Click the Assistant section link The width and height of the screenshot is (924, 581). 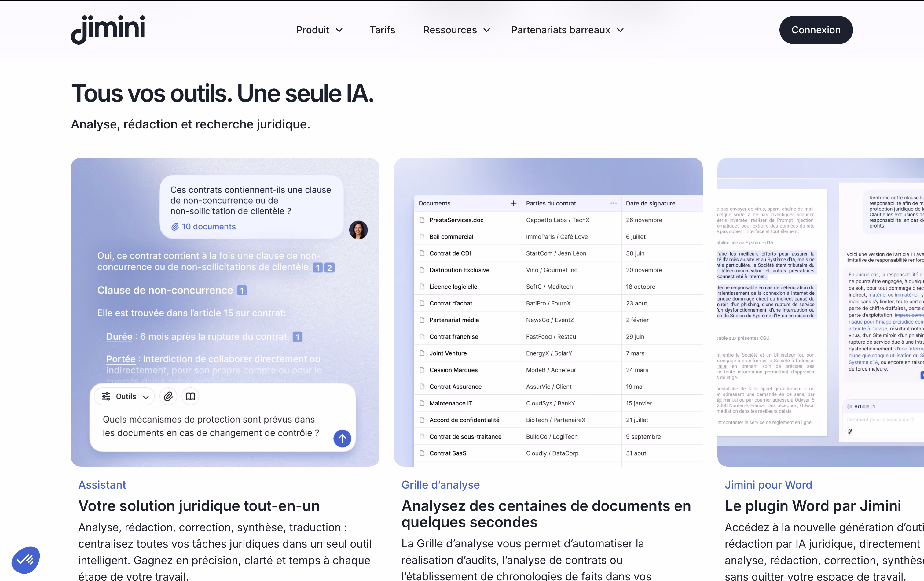[102, 485]
